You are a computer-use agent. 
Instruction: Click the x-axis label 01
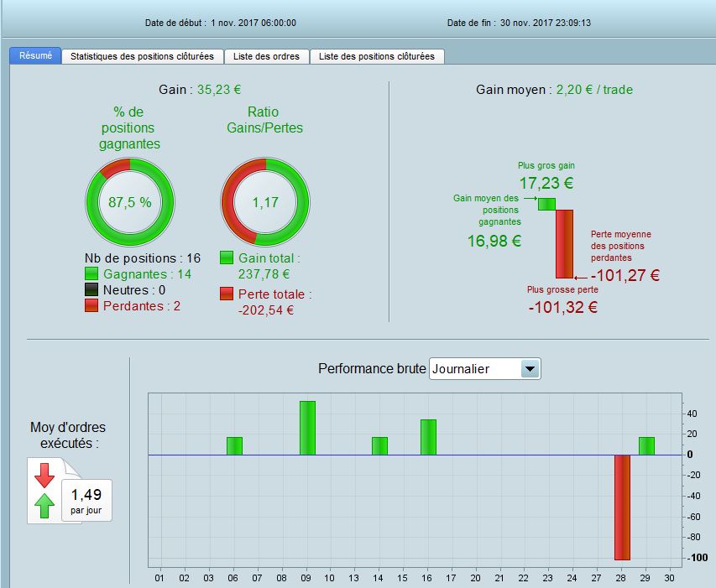click(159, 578)
